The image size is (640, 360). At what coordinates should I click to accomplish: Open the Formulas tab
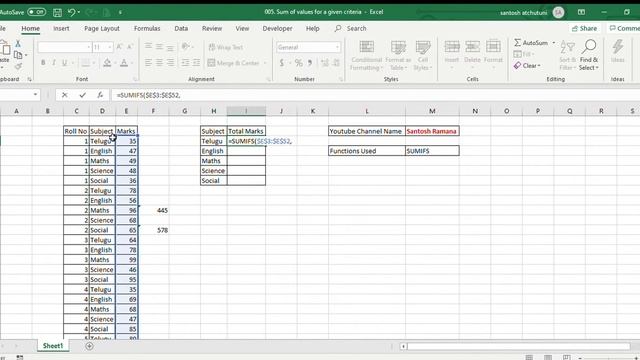[x=147, y=29]
